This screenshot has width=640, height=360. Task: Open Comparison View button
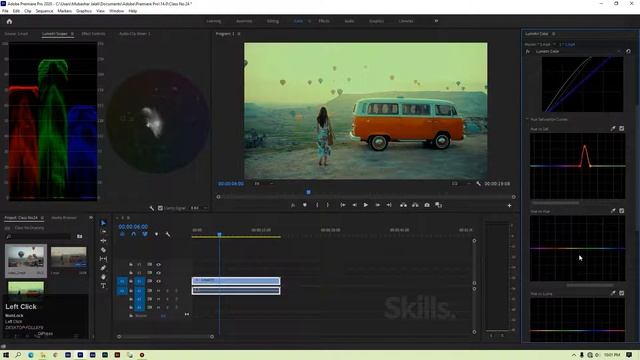click(x=439, y=205)
